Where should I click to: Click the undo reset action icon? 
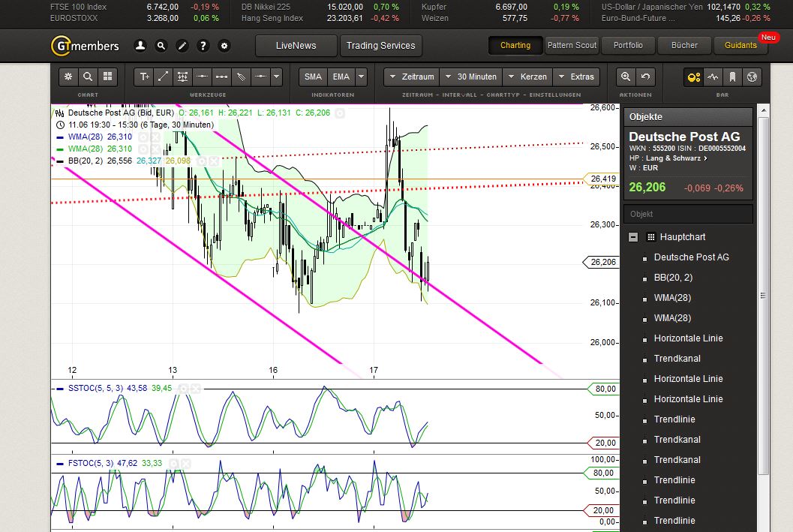(645, 77)
